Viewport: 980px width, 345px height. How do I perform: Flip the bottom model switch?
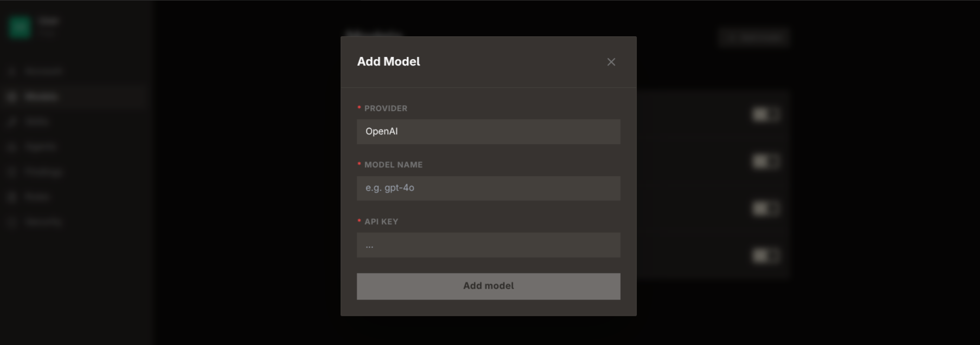click(x=766, y=255)
